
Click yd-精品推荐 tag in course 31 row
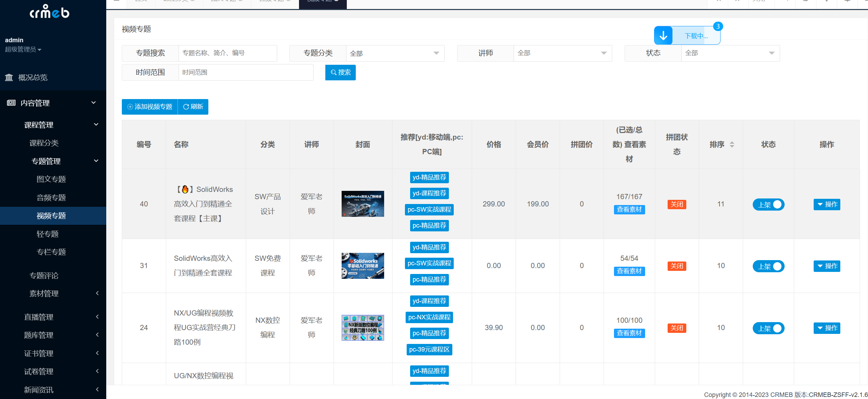(x=429, y=247)
